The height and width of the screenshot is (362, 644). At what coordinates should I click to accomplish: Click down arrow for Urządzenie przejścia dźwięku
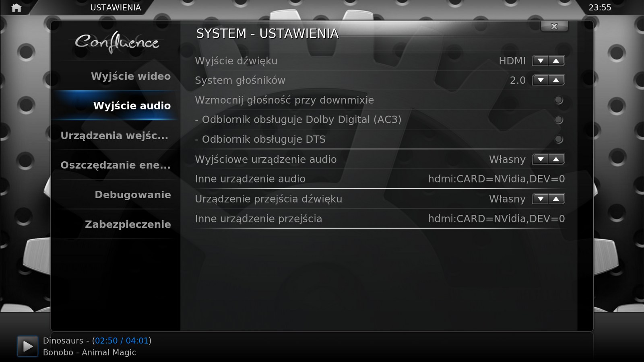[x=541, y=199]
